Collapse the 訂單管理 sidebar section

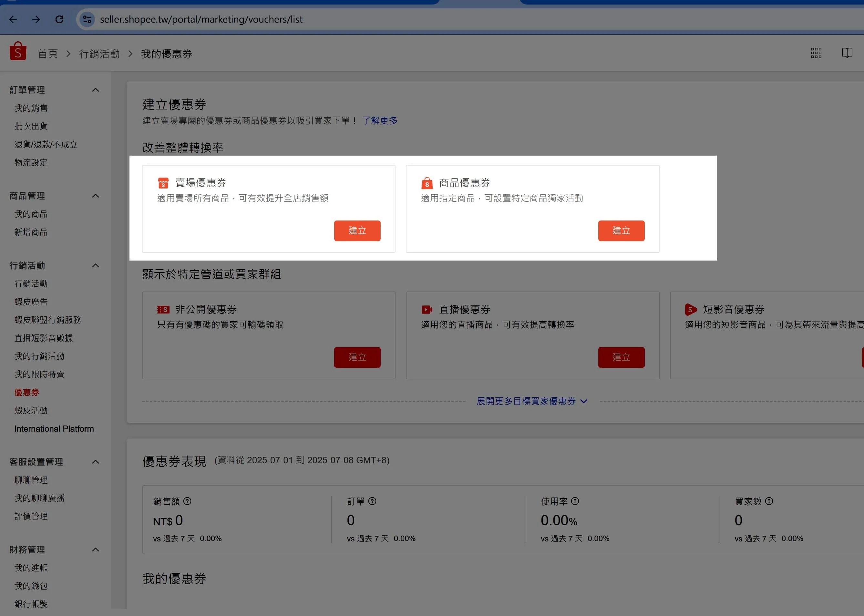click(x=96, y=90)
